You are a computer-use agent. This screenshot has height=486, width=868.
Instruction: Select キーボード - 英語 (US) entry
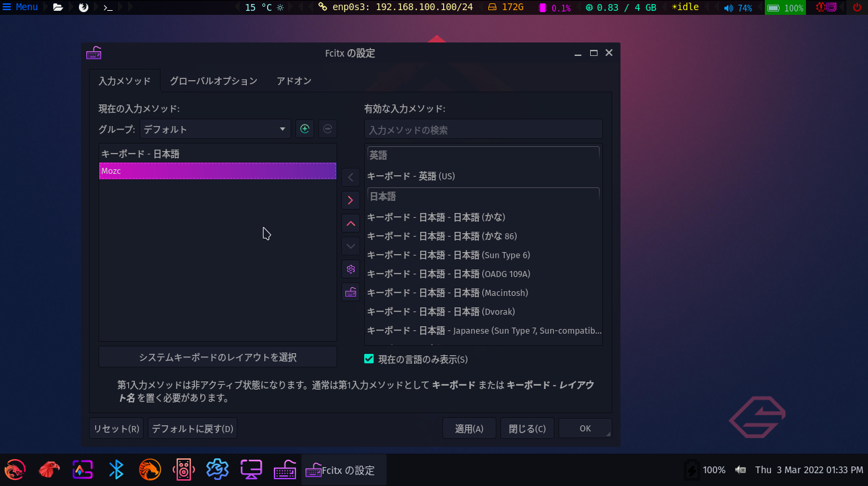(484, 176)
